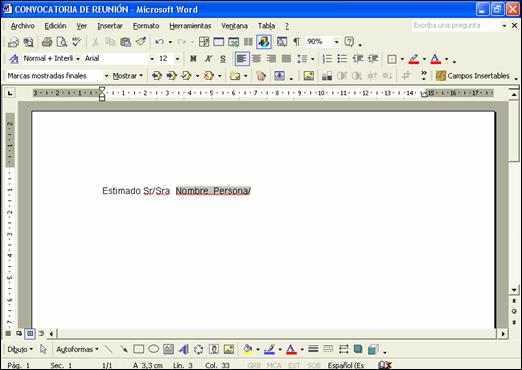522x370 pixels.
Task: Expand the Line Spacing dropdown arrow
Action: tap(313, 59)
